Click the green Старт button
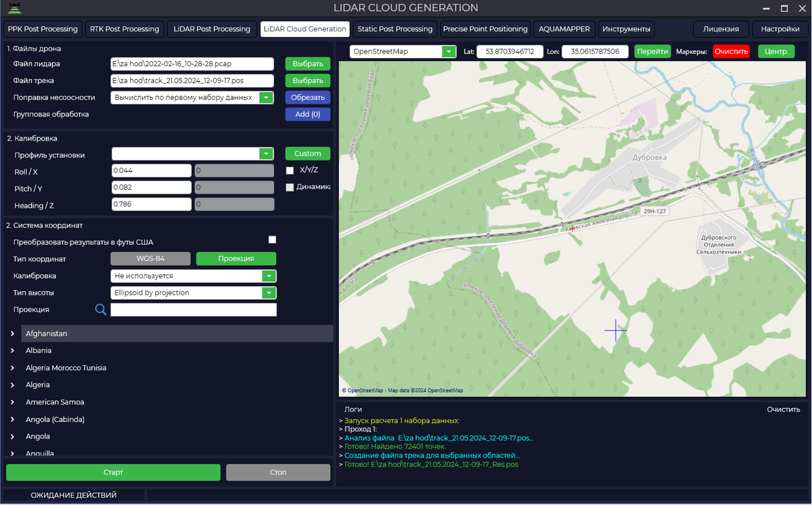The height and width of the screenshot is (505, 812). pyautogui.click(x=113, y=473)
